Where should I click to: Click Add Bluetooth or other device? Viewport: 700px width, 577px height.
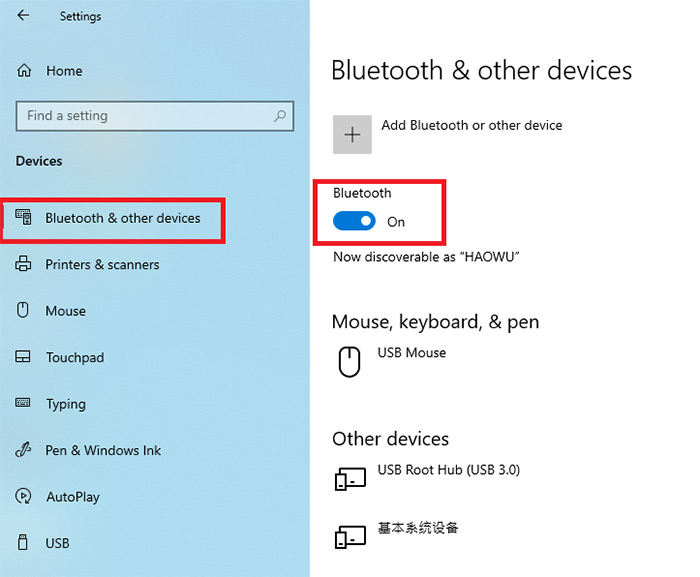pos(471,125)
